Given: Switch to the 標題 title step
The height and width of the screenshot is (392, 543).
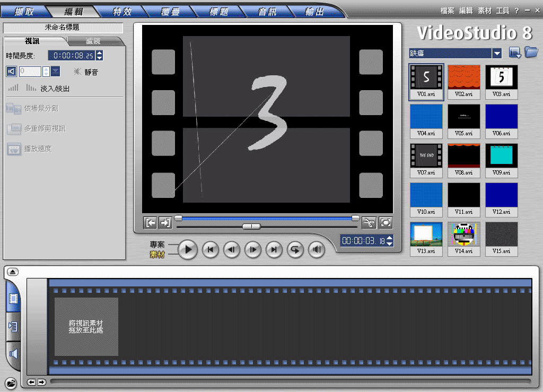Looking at the screenshot, I should point(219,12).
